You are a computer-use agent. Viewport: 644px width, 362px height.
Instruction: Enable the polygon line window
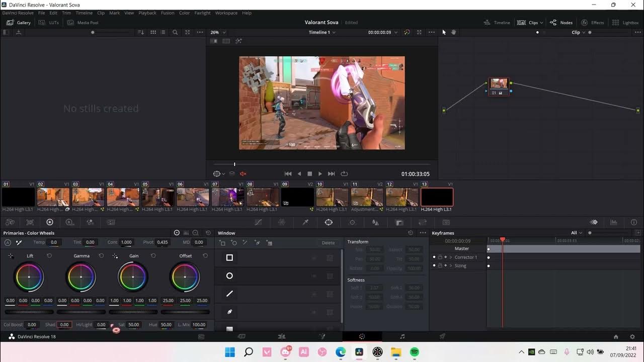[229, 294]
